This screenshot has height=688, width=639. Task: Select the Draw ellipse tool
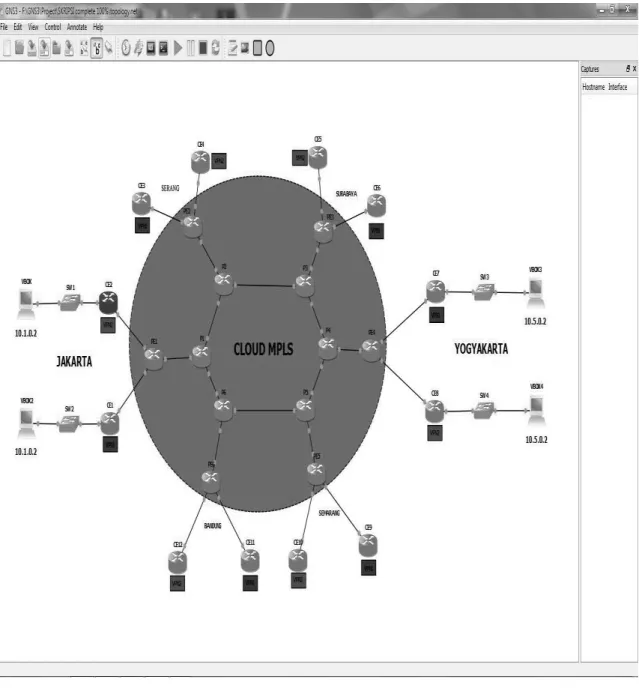[x=270, y=48]
